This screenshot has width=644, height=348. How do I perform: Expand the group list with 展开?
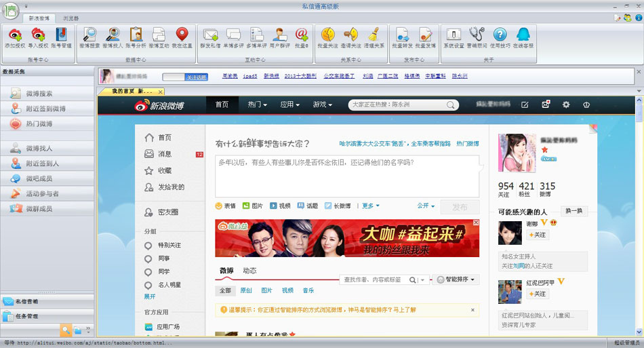coord(150,296)
